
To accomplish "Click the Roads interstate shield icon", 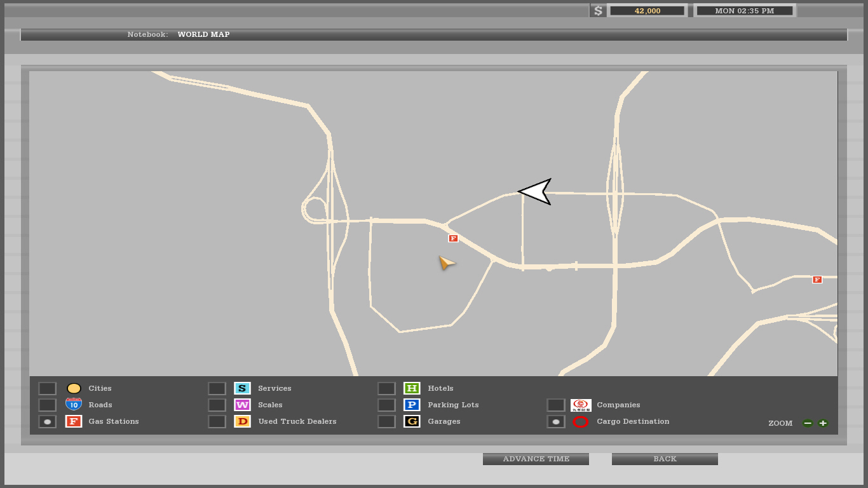I will tap(74, 405).
